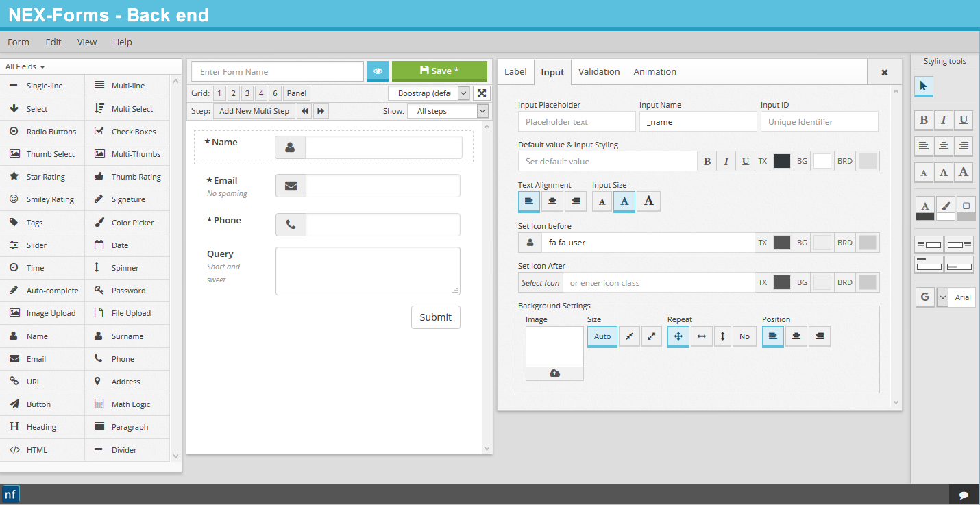Click the Enter Form Name field

click(x=278, y=71)
